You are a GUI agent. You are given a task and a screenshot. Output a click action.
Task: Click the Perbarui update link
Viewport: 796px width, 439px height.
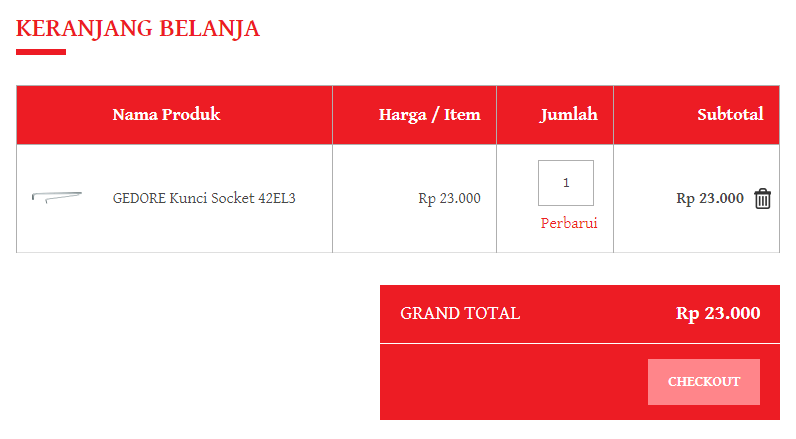(569, 223)
